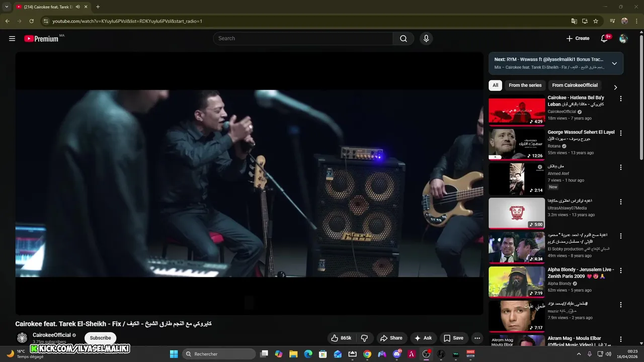Open options for George Wassouf Sehert El Layel
Viewport: 644px width, 362px height.
coord(620,133)
